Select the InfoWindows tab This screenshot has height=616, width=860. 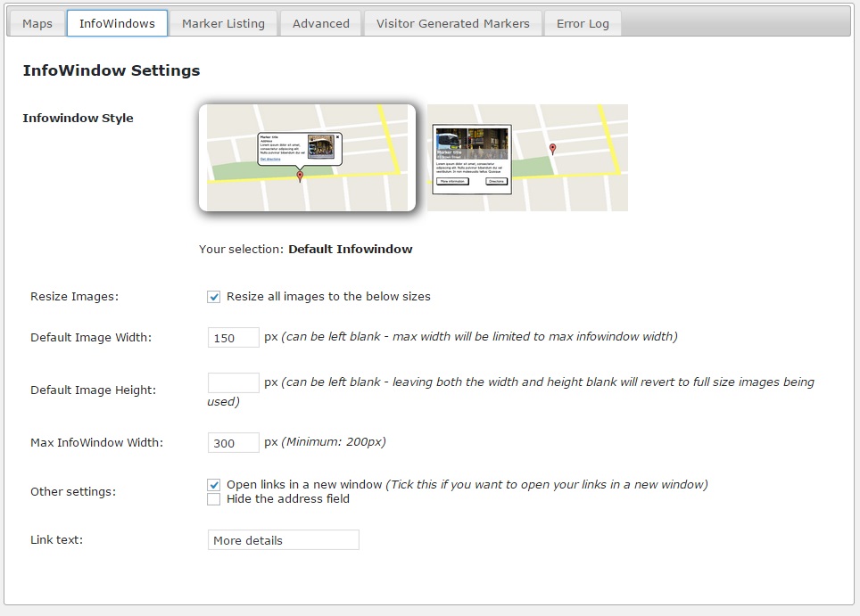[x=117, y=23]
